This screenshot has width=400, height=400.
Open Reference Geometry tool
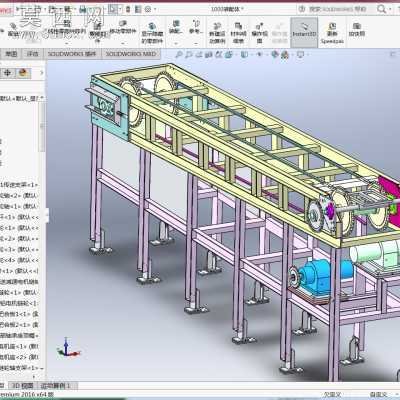point(196,28)
